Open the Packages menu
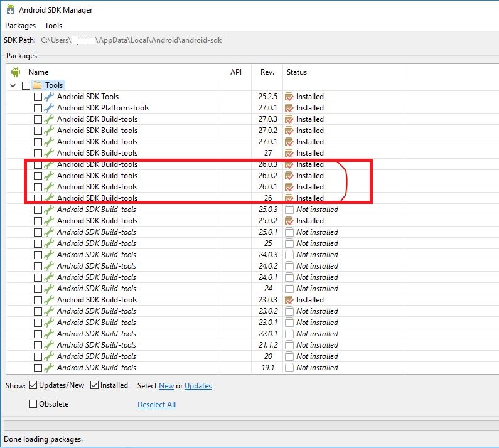 click(20, 26)
